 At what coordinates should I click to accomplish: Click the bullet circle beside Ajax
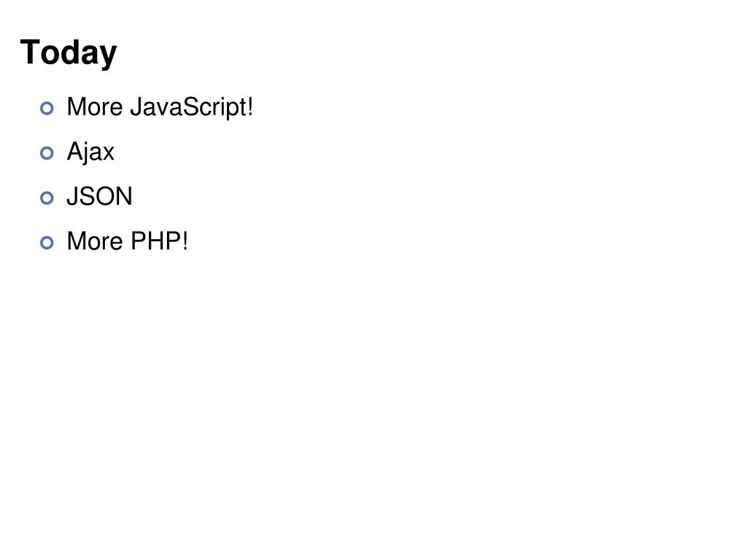point(47,153)
